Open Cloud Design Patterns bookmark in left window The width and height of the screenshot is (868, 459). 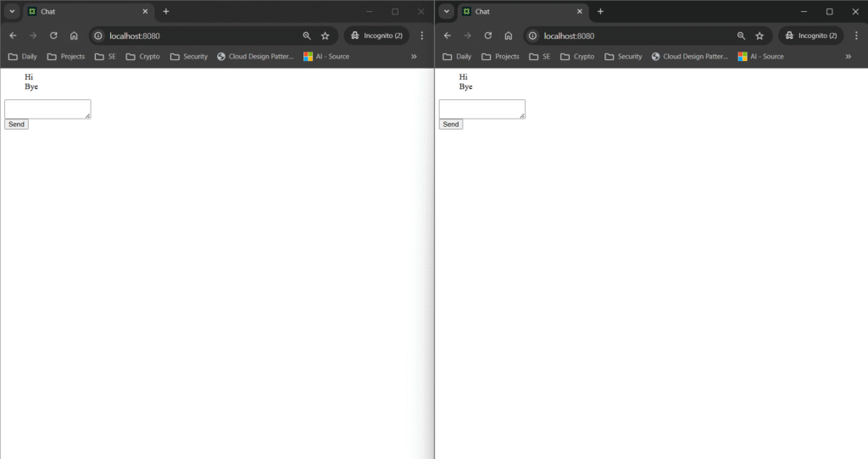pyautogui.click(x=255, y=57)
